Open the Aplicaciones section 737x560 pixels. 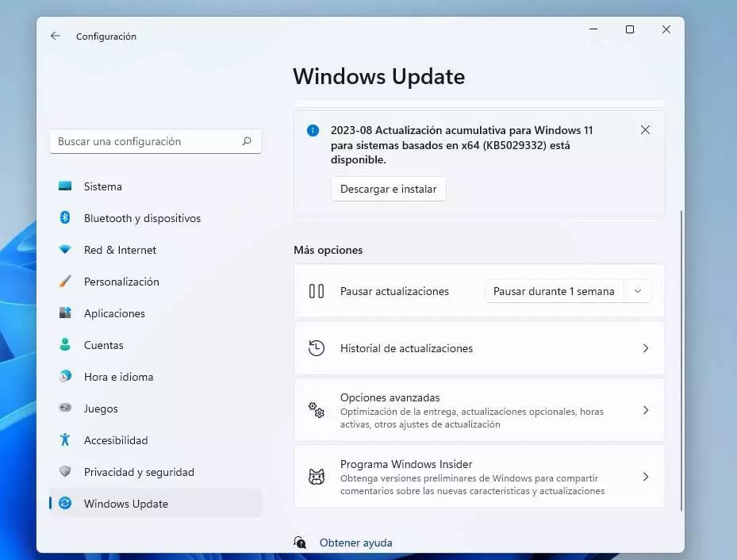155,313
